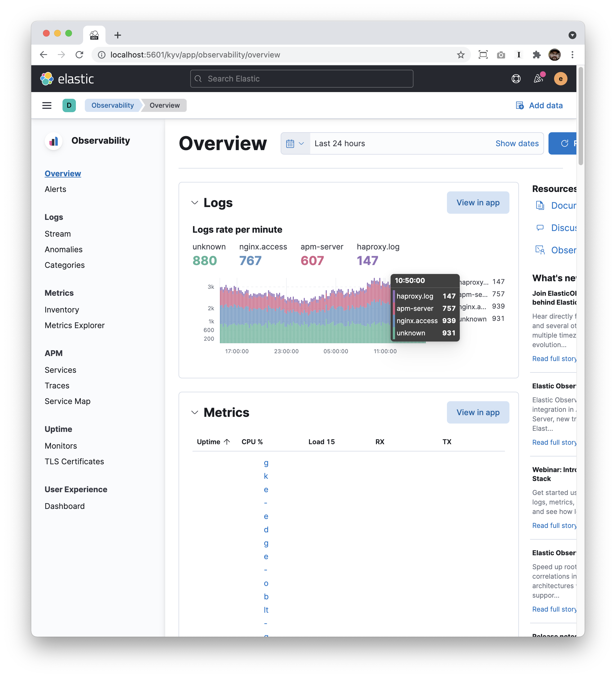
Task: Sort the table by CPU % column
Action: click(x=252, y=442)
